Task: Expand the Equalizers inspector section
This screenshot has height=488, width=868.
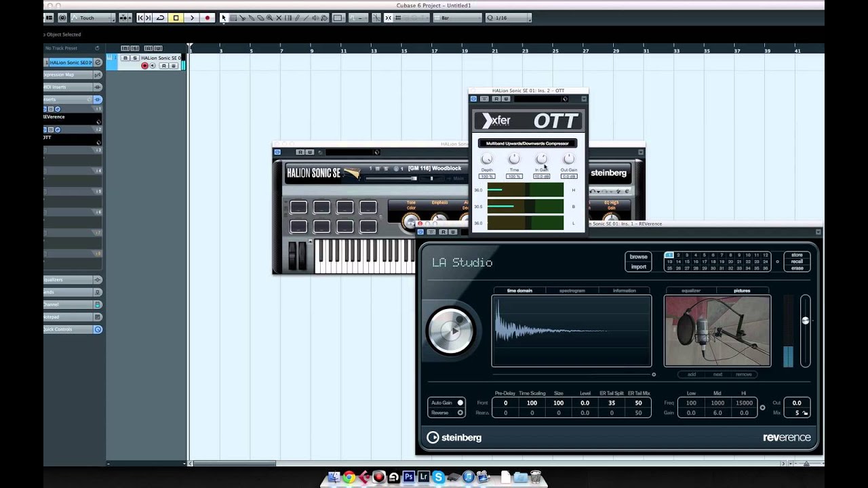Action: point(73,279)
